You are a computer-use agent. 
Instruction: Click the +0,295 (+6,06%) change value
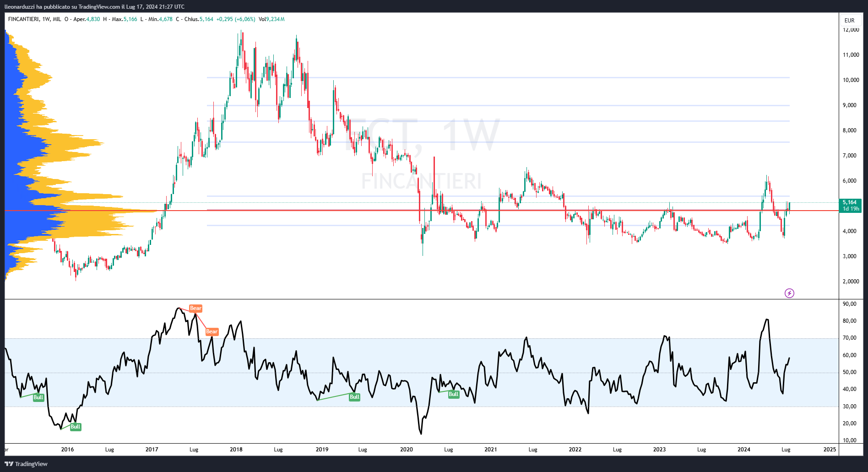tap(236, 19)
